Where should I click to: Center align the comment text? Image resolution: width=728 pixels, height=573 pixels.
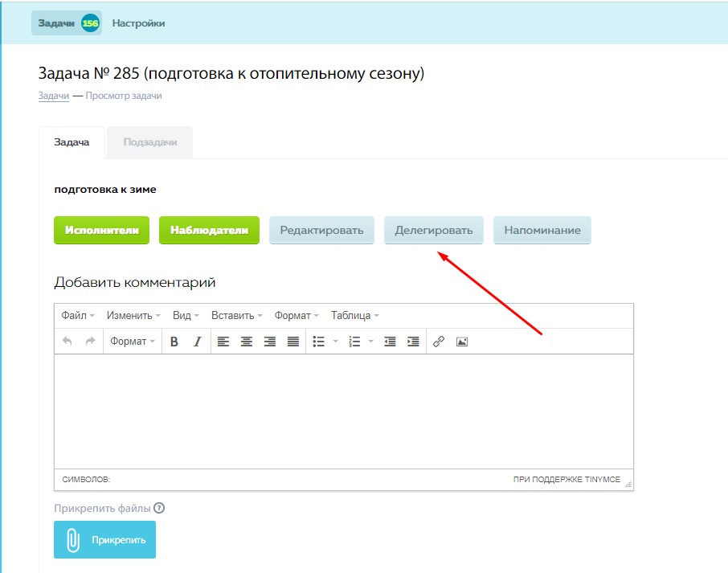(247, 342)
